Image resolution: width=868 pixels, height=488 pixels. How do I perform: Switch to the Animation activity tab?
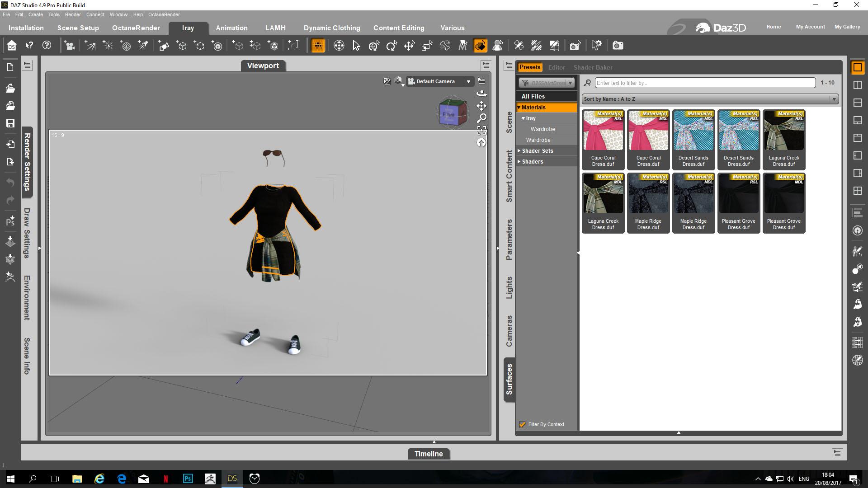231,28
